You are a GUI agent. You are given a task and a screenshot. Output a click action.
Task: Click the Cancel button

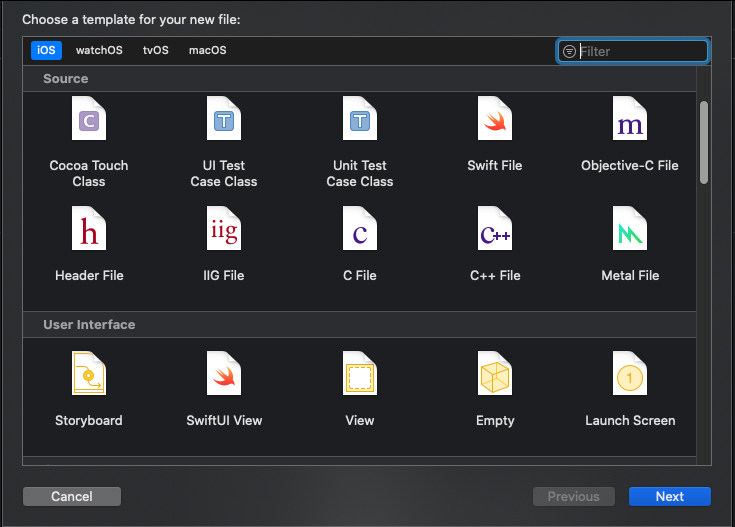(x=72, y=497)
